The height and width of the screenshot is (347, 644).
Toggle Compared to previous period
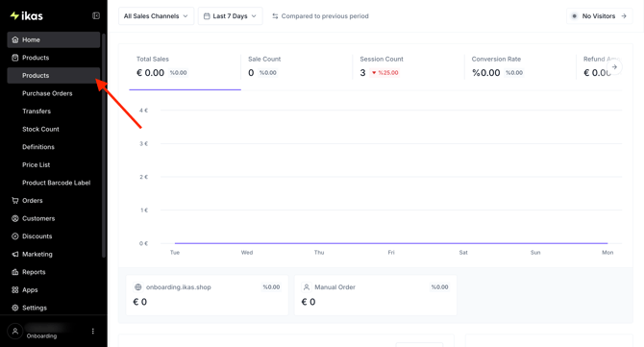320,16
